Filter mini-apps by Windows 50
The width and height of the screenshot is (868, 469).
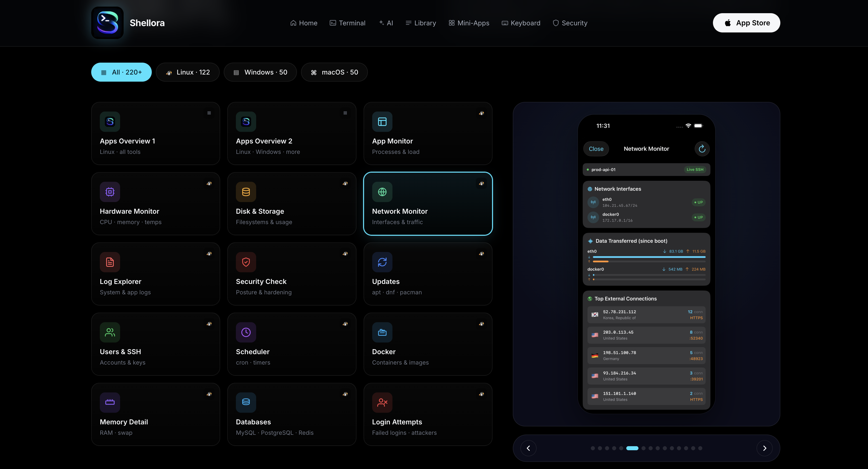(x=260, y=72)
